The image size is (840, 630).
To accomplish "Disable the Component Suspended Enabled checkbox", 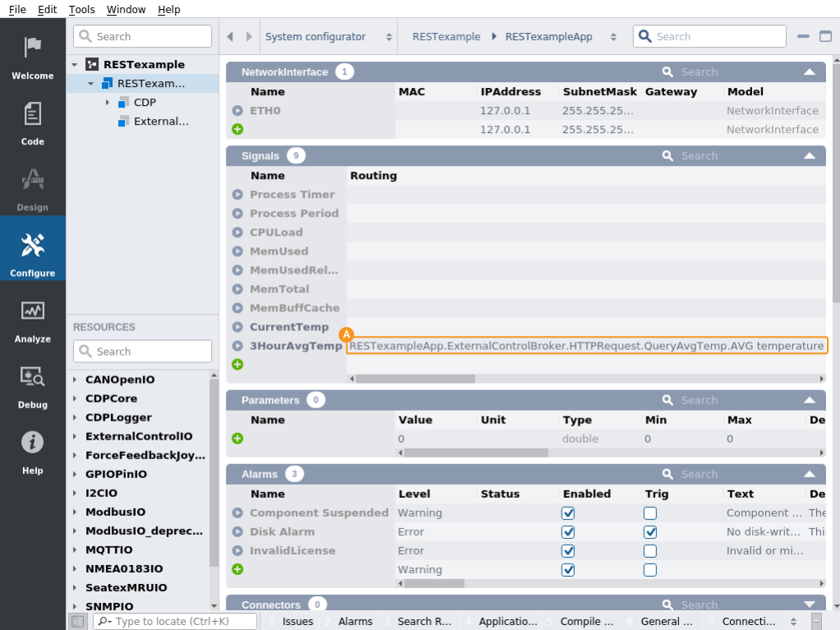I will (567, 513).
